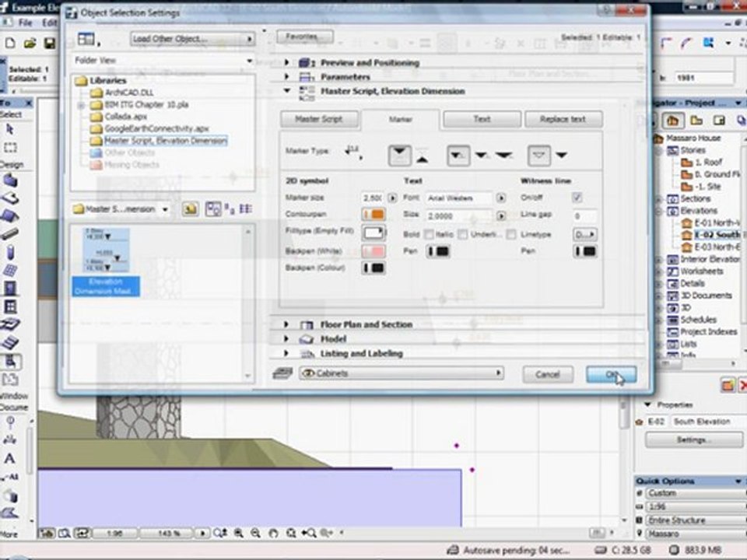
Task: Select the ArchiCAD.DLL library folder
Action: coord(129,93)
